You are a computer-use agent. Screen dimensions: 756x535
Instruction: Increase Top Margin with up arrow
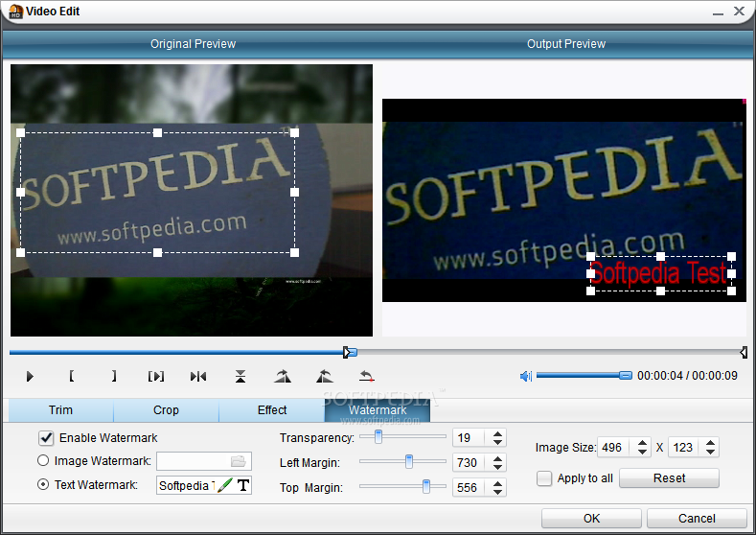(497, 483)
